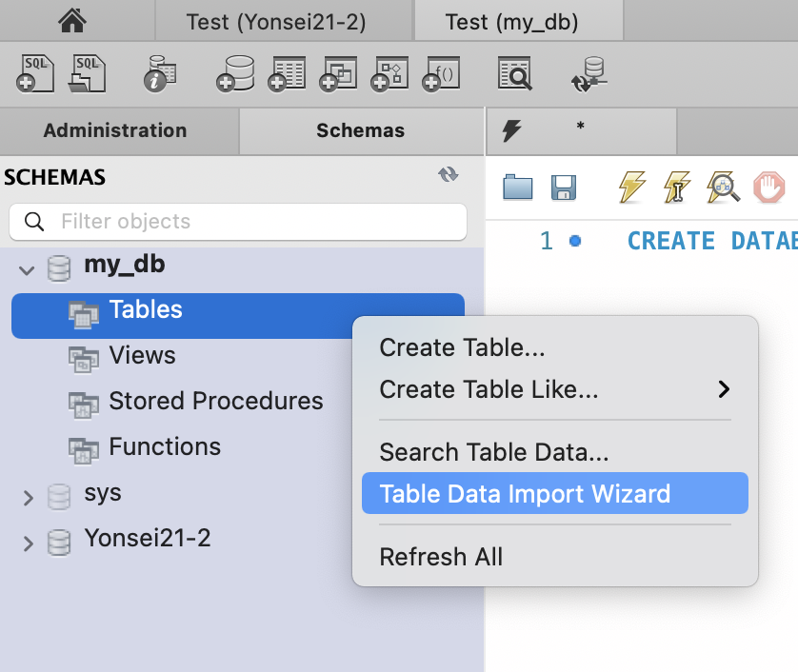This screenshot has width=798, height=672.
Task: Create a new SQL tab icon
Action: [34, 73]
